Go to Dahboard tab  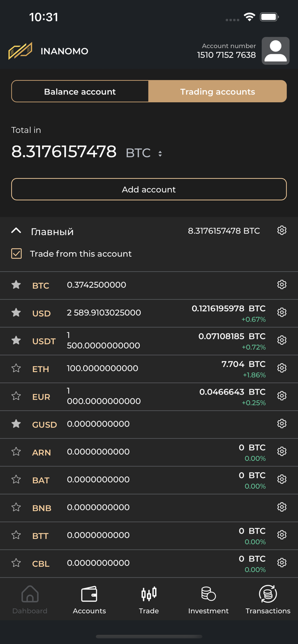coord(30,600)
